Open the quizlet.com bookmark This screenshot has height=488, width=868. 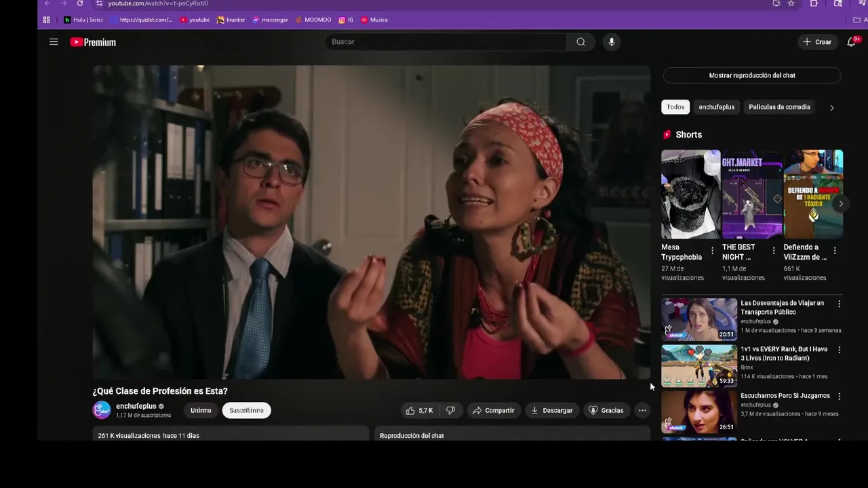[142, 20]
